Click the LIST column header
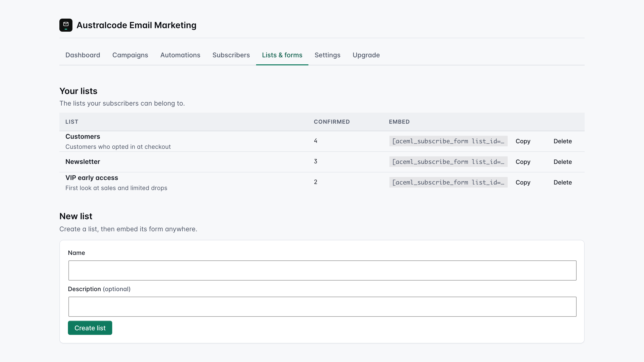 (72, 122)
